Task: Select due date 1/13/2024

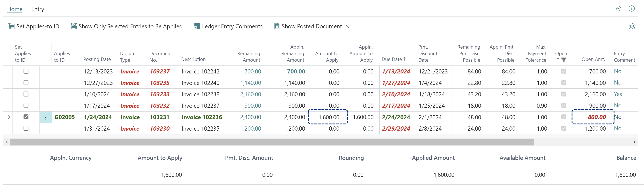Action: pyautogui.click(x=396, y=72)
